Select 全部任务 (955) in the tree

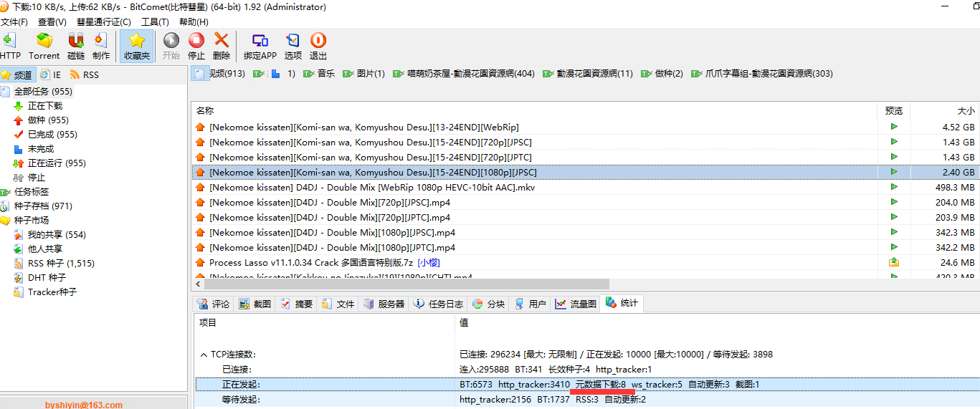coord(43,92)
